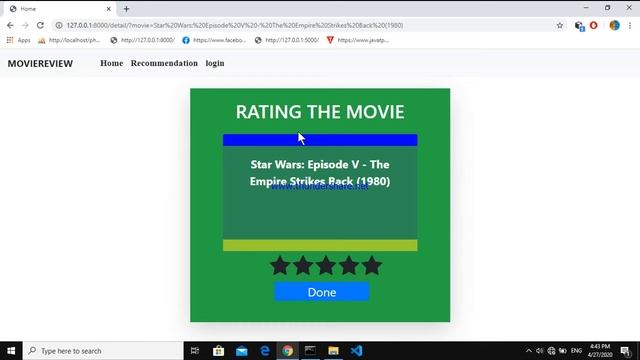Open the terminal window on taskbar

click(x=310, y=351)
